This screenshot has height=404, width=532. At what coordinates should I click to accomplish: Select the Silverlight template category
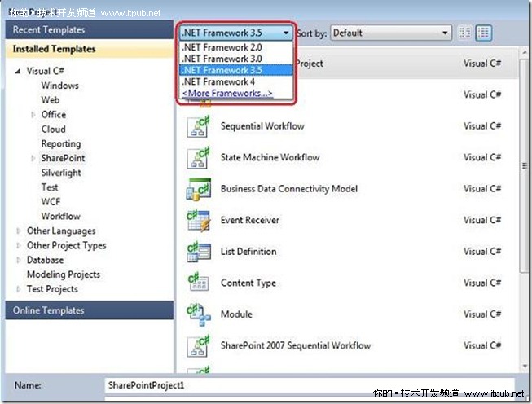click(61, 173)
